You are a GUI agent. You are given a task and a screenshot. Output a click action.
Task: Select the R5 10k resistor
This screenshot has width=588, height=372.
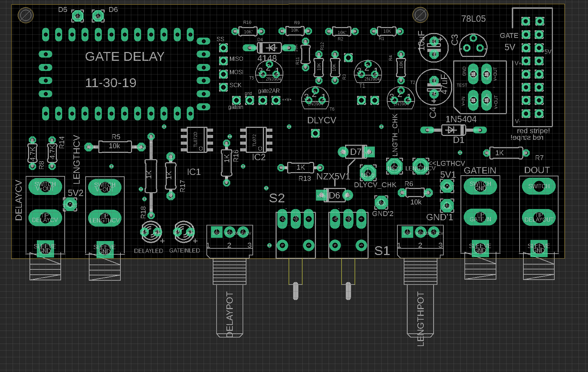pos(115,146)
